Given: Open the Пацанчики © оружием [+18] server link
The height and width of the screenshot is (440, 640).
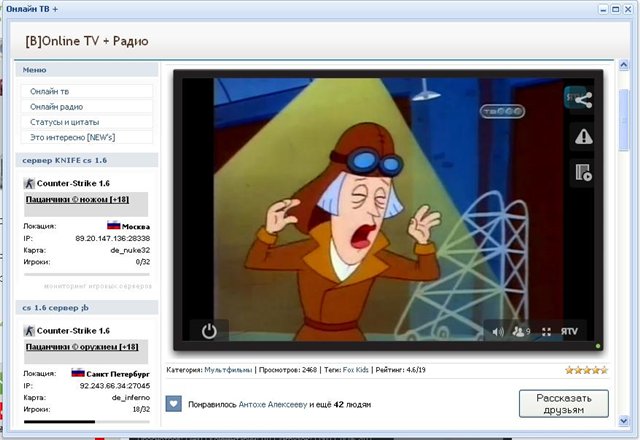Looking at the screenshot, I should click(82, 347).
